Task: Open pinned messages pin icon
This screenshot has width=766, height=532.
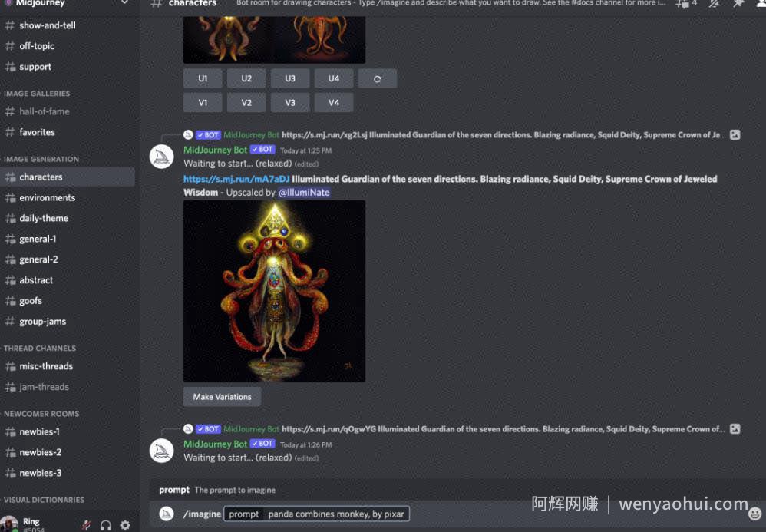Action: coord(738,3)
